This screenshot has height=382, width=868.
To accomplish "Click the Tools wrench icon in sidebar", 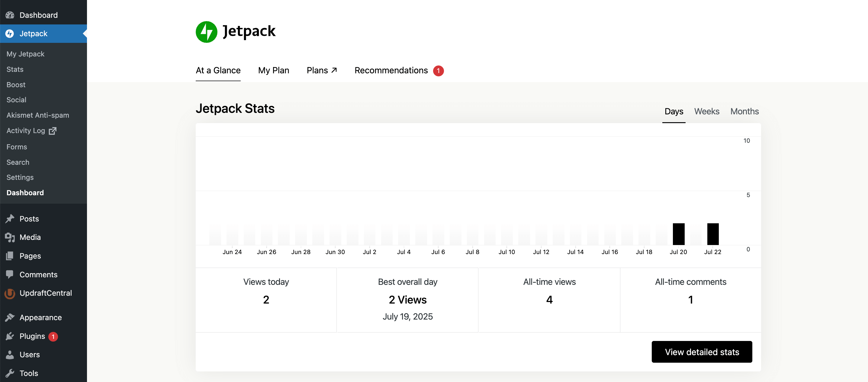I will coord(10,373).
